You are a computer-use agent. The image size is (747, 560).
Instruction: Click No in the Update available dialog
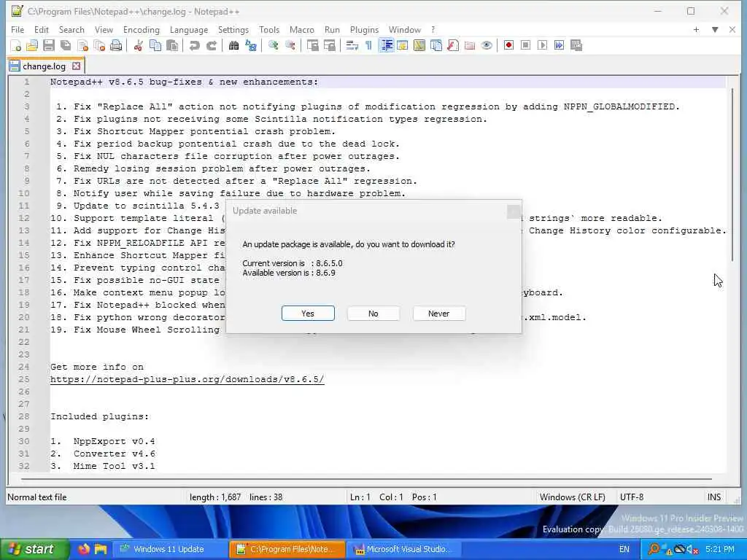tap(373, 314)
